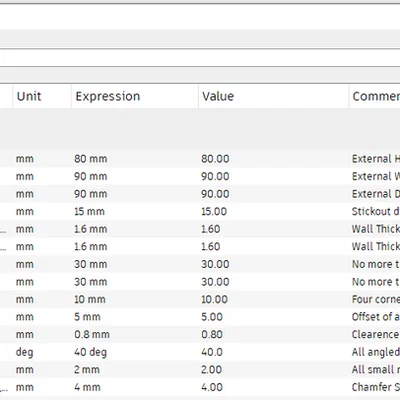This screenshot has height=400, width=400.
Task: Click the Value column header
Action: 273,96
